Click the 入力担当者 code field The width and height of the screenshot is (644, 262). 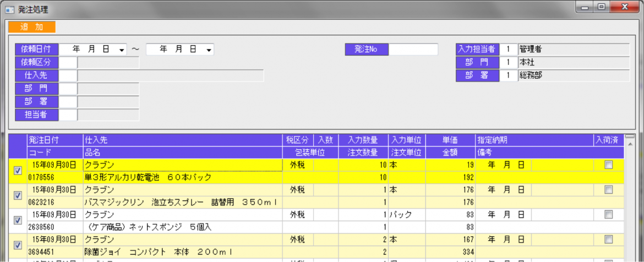point(509,50)
